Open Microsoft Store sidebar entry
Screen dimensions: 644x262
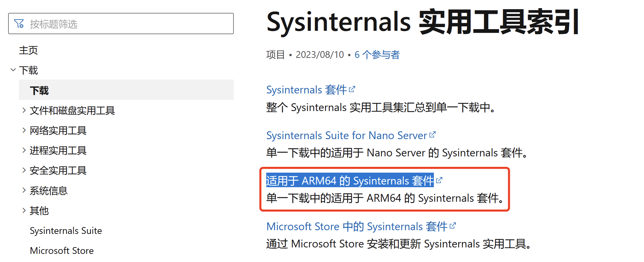62,251
